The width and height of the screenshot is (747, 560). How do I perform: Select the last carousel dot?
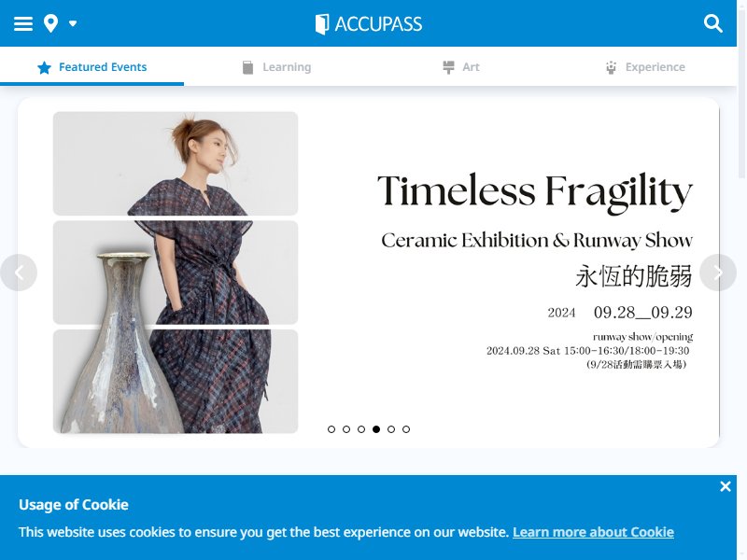tap(406, 429)
